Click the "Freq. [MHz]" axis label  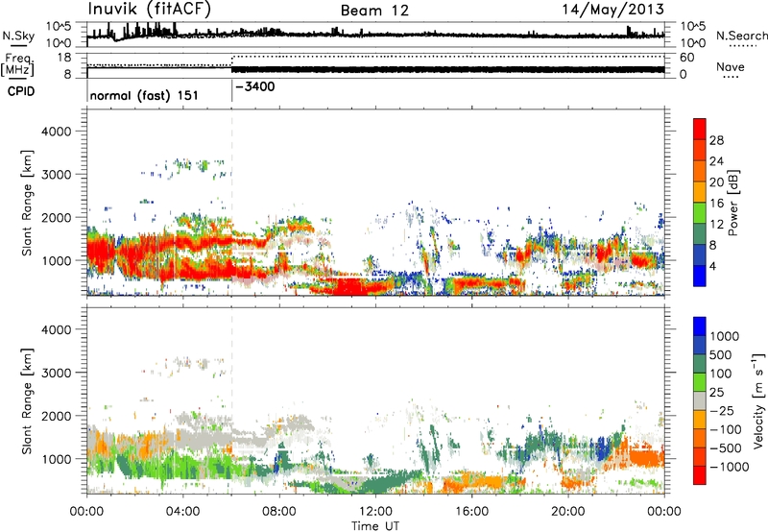[x=18, y=65]
